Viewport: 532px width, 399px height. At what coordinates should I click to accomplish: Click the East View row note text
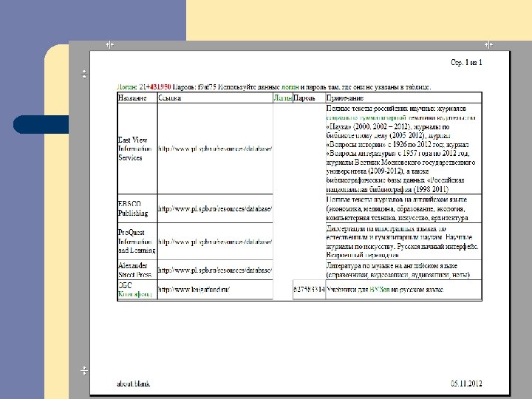tap(401, 149)
